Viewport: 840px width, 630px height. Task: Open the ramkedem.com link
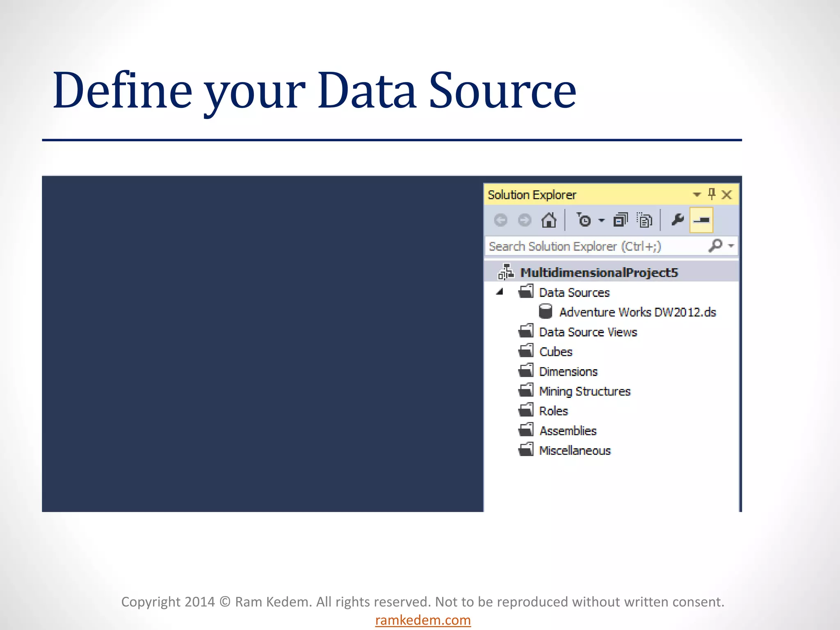(423, 620)
